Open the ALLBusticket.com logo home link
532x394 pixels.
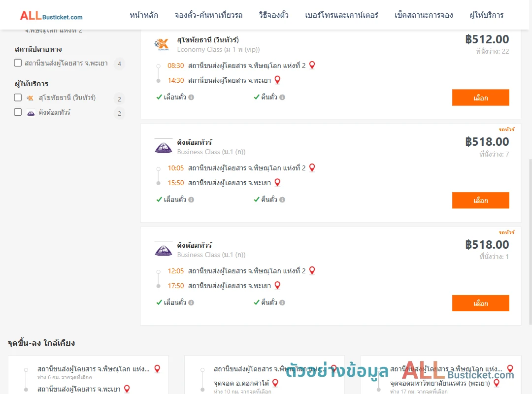tap(51, 15)
